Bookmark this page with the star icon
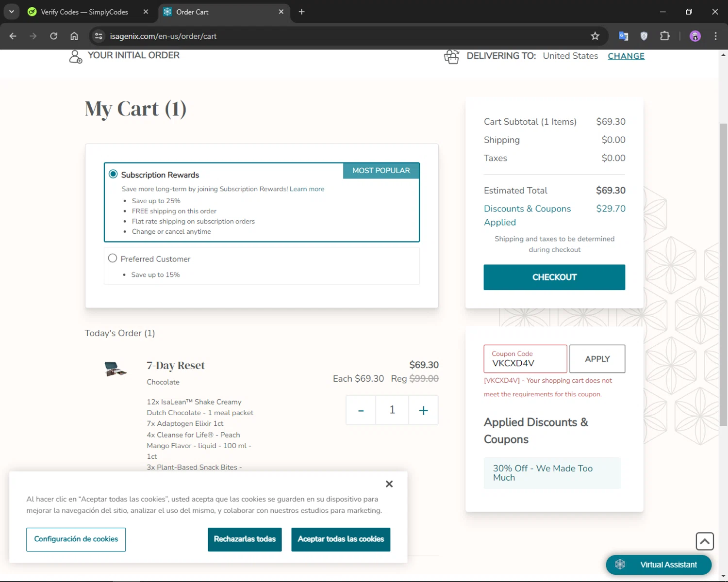Viewport: 728px width, 582px height. (595, 36)
